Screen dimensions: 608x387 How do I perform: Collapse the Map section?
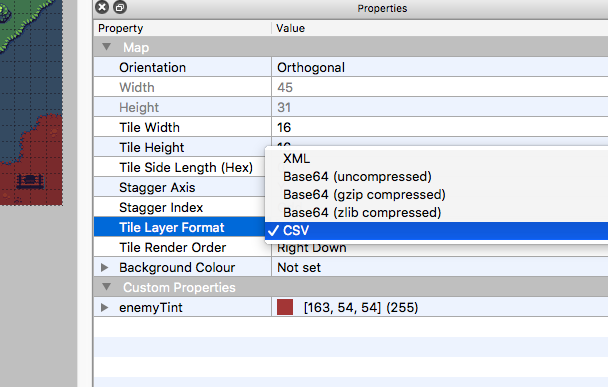[x=106, y=47]
